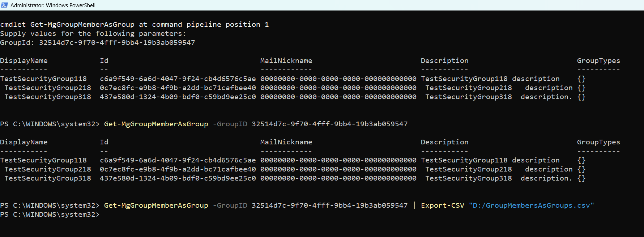Click the GroupTypes header in the first table
The height and width of the screenshot is (237, 644).
[x=598, y=61]
